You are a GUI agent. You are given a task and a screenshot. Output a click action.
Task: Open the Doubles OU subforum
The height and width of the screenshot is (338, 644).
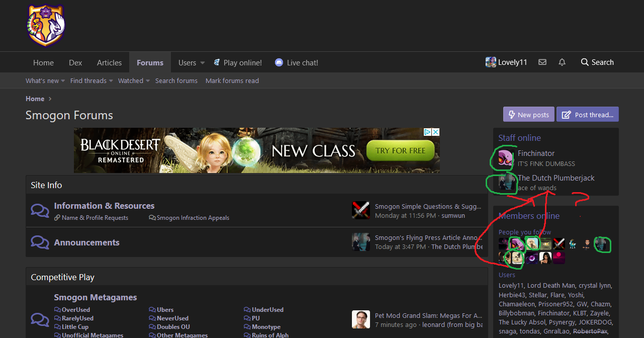[x=173, y=327]
